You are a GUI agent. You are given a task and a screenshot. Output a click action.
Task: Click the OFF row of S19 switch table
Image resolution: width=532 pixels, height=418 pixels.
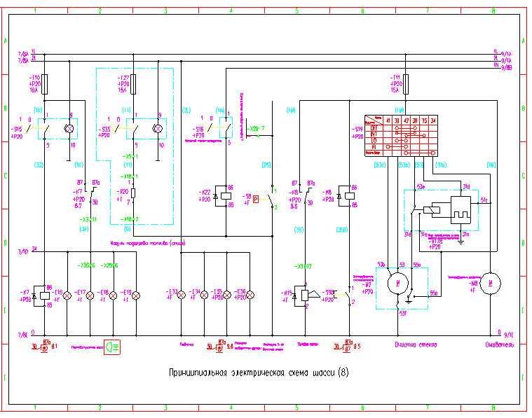point(401,129)
